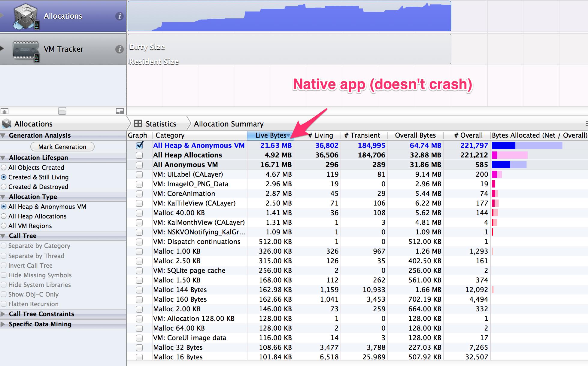
Task: Click the Allocations memory graph track
Action: [289, 16]
